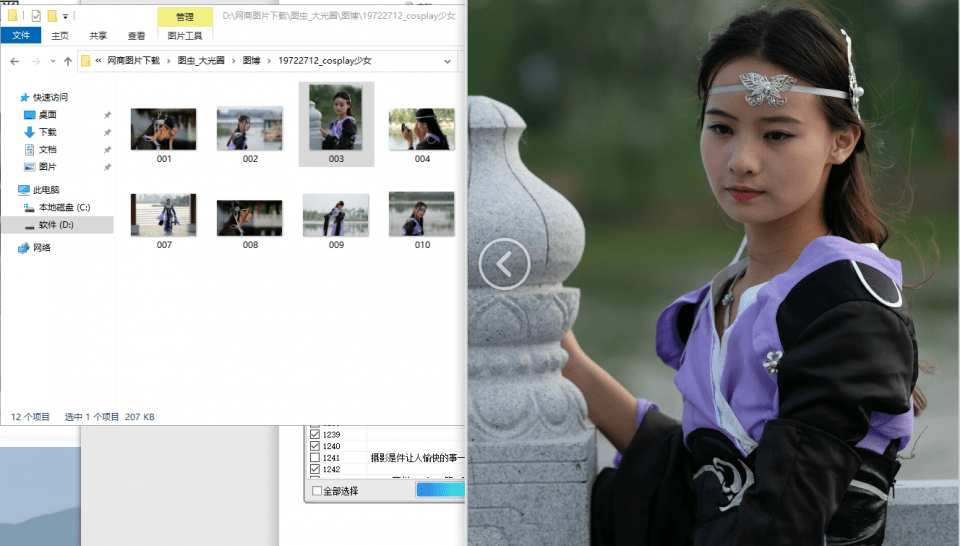Click the Back arrow in Explorer
960x546 pixels.
pos(15,61)
